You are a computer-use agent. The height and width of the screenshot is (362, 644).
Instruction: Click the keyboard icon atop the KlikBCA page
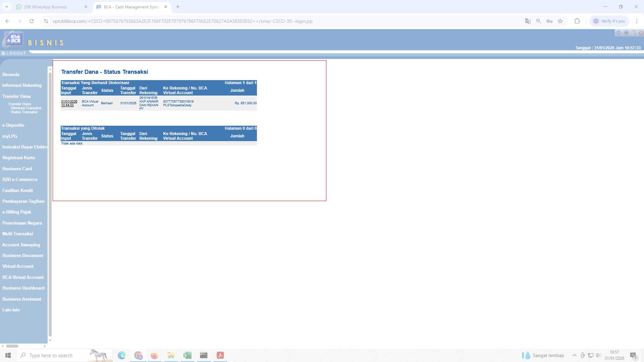click(x=619, y=33)
